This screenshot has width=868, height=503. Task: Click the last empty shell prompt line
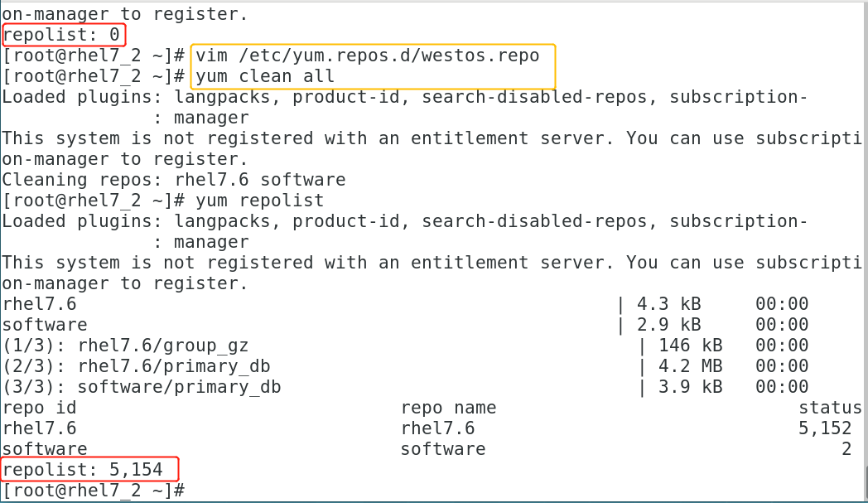[94, 491]
